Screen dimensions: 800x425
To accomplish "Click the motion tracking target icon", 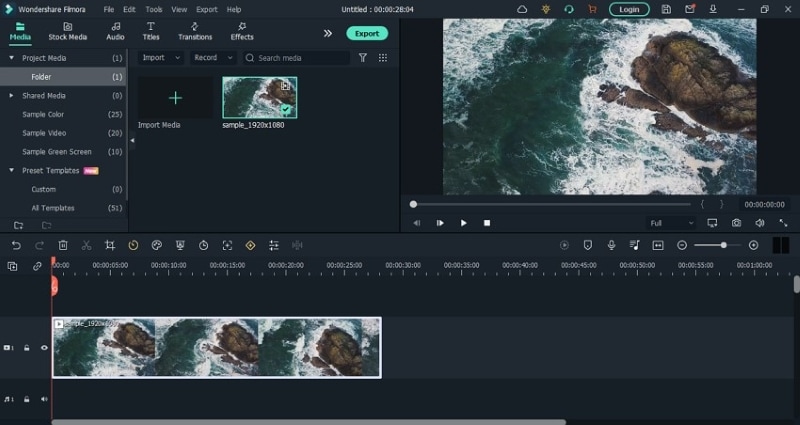I will coord(227,245).
